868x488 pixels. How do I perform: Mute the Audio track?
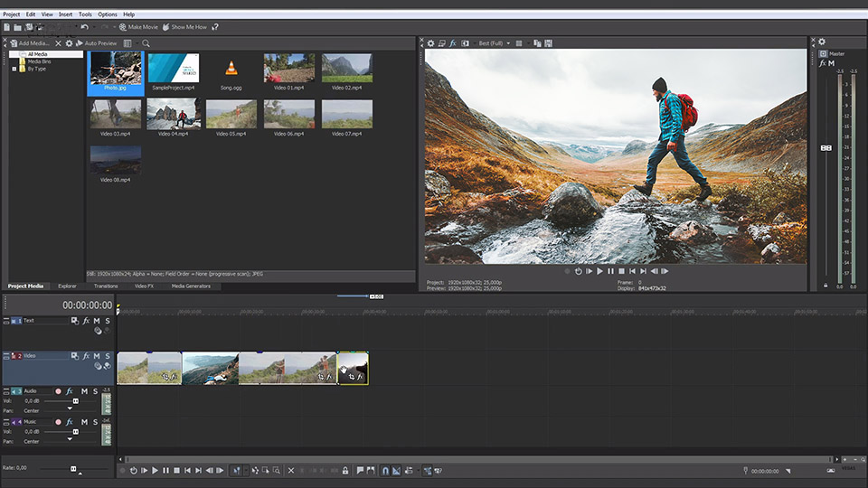tap(85, 391)
